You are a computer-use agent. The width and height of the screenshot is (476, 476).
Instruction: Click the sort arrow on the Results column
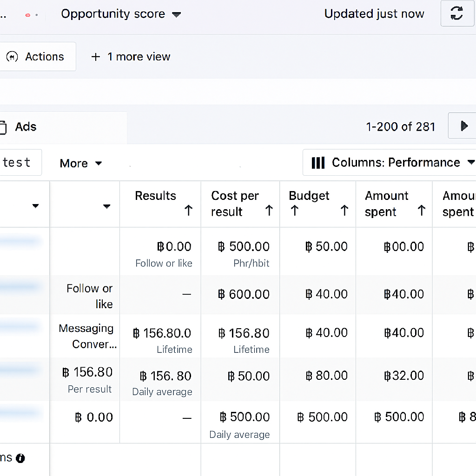(x=188, y=210)
